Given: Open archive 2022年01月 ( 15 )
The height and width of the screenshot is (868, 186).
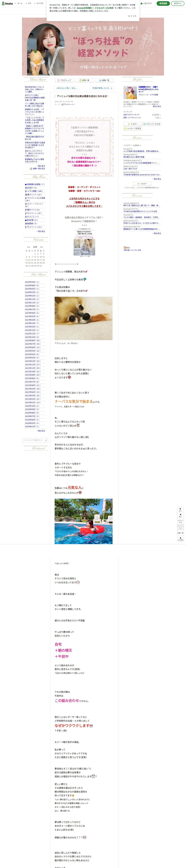Looking at the screenshot, I should [x=32, y=361].
